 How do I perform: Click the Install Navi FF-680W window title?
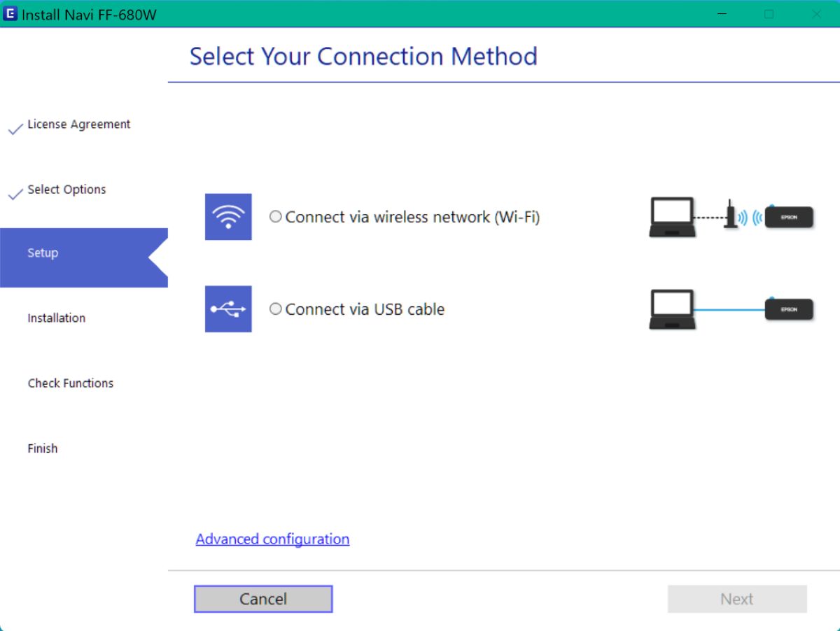click(x=89, y=15)
